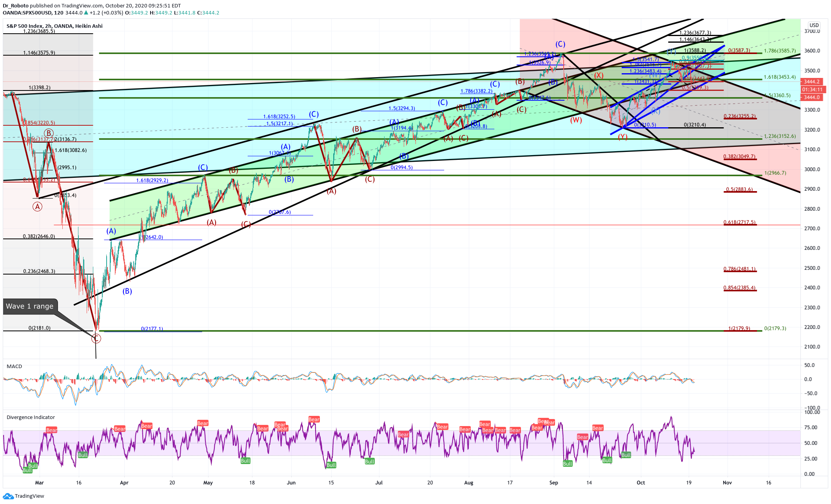Select the 'Wave 1 range' callout annotation
The width and height of the screenshot is (831, 504).
pyautogui.click(x=30, y=306)
